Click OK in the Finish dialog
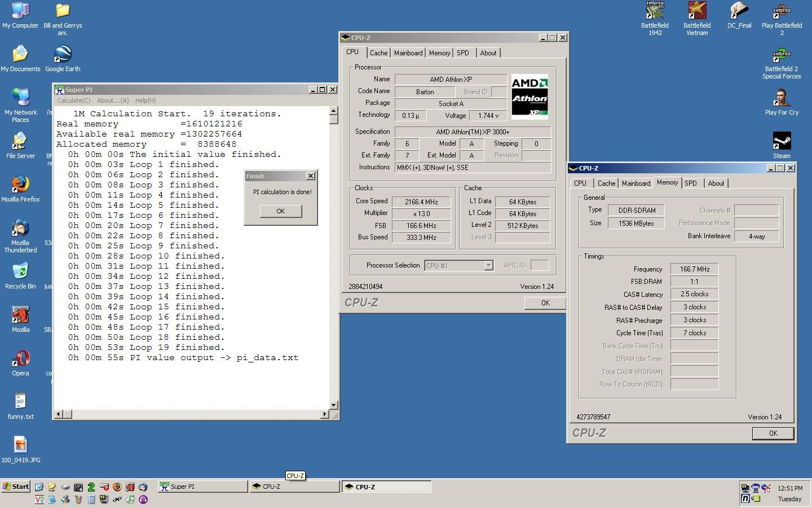Image resolution: width=812 pixels, height=508 pixels. click(x=281, y=211)
